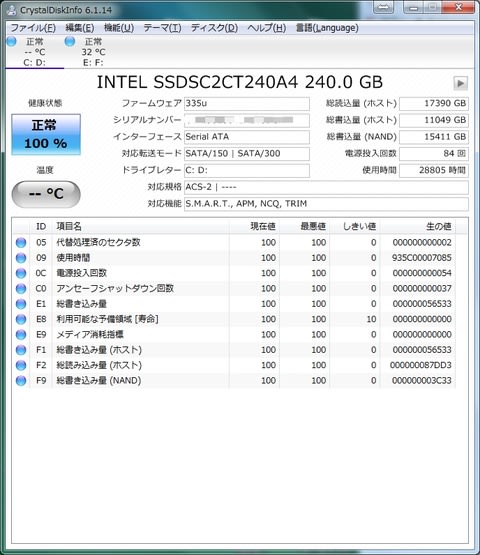480x555 pixels.
Task: Click the -- °C temperature button
Action: pyautogui.click(x=46, y=194)
